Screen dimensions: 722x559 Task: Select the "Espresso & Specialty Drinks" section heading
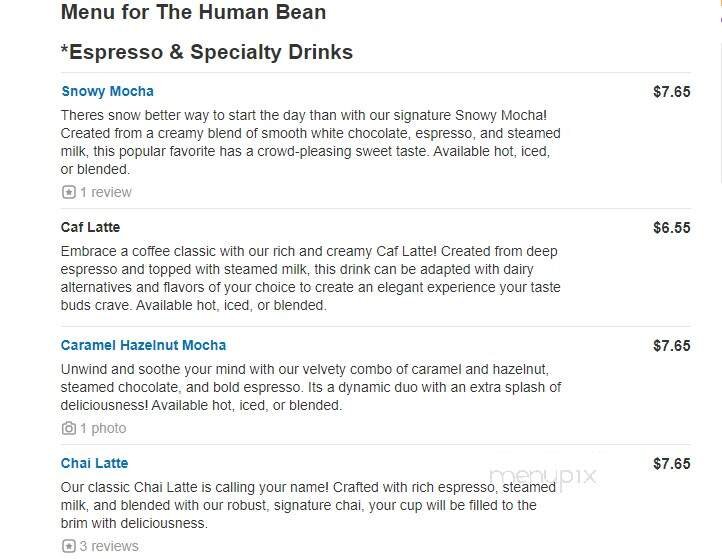(x=207, y=52)
